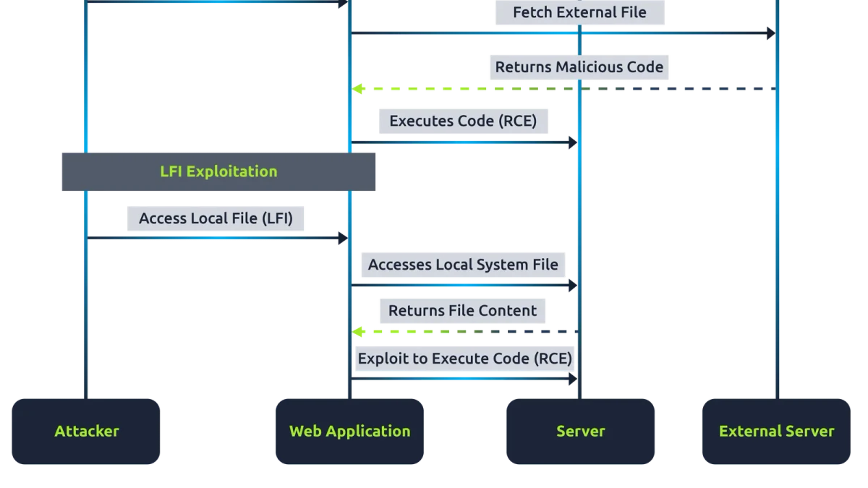Screen dimensions: 868x488
Task: Click the "Fetch External File" message label
Action: [x=579, y=12]
